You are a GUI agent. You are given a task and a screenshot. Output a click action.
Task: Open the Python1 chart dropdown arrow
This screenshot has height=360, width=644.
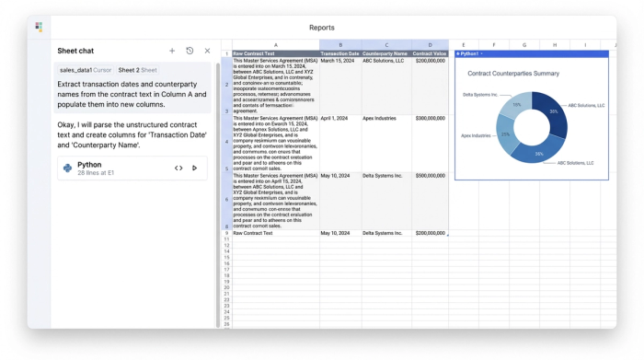[x=481, y=53]
